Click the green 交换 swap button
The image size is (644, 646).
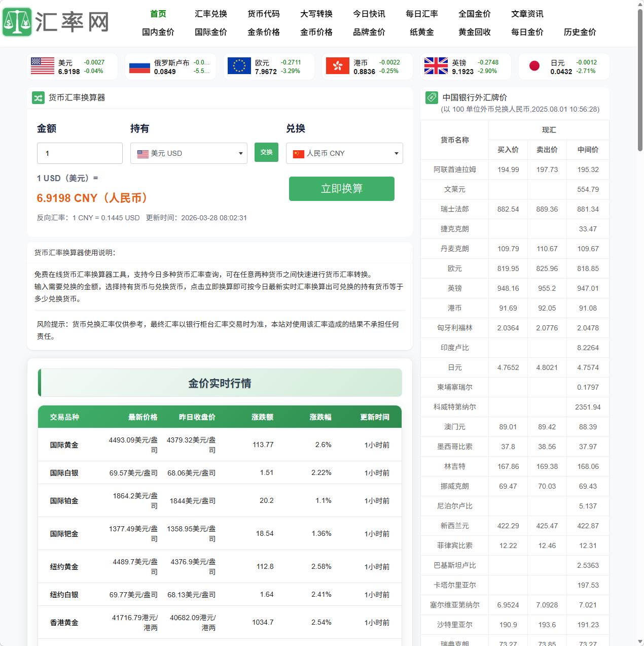[x=266, y=152]
